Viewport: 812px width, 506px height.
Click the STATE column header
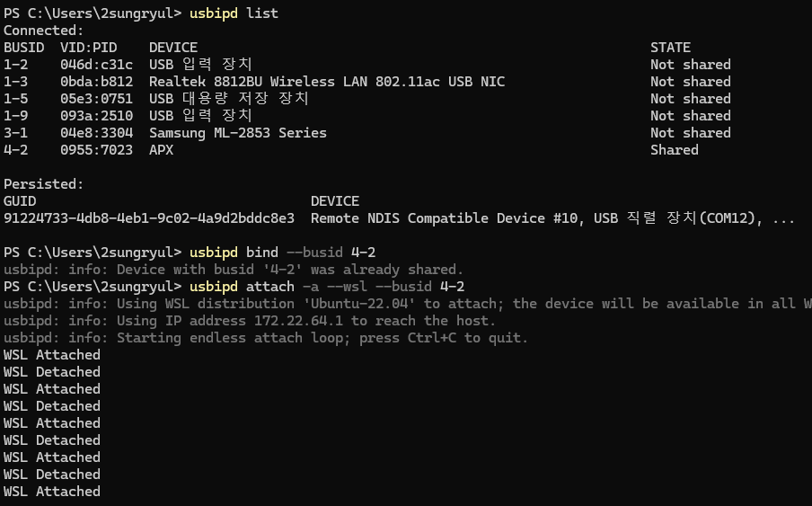tap(670, 48)
